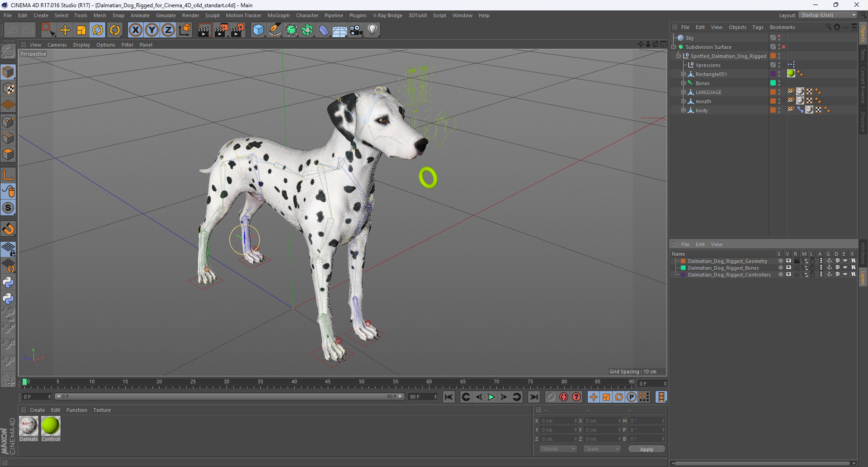This screenshot has width=868, height=467.
Task: Click the upper Python script icon in the left toolbar
Action: tap(9, 282)
